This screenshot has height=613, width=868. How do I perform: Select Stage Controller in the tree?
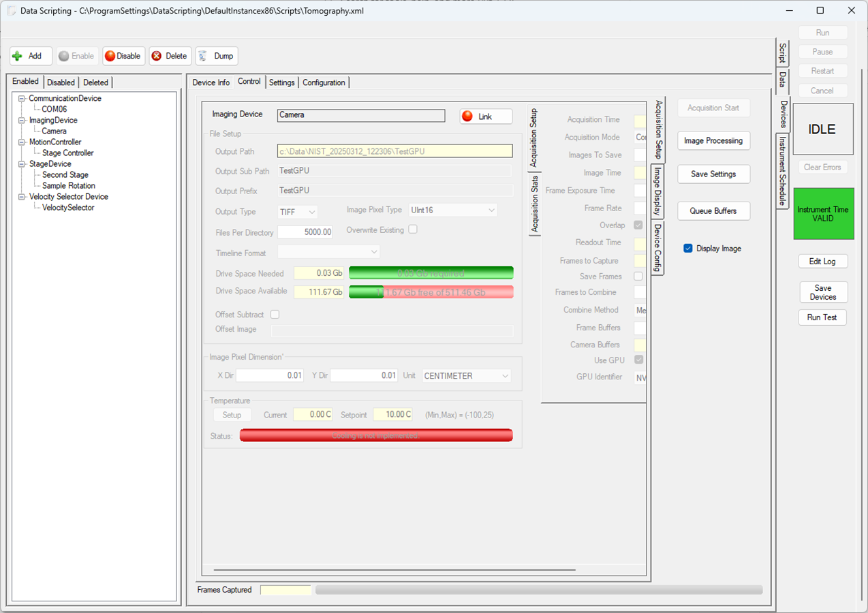tap(68, 153)
